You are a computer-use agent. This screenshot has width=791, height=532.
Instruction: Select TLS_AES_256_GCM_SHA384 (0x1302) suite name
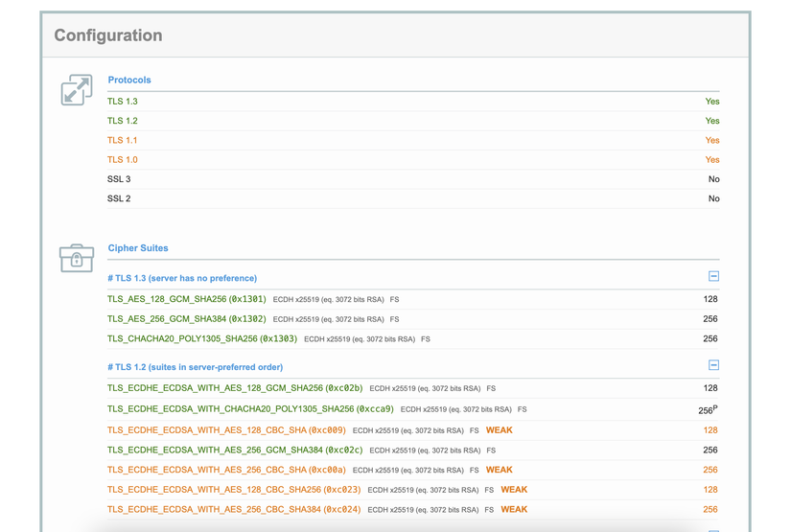187,318
